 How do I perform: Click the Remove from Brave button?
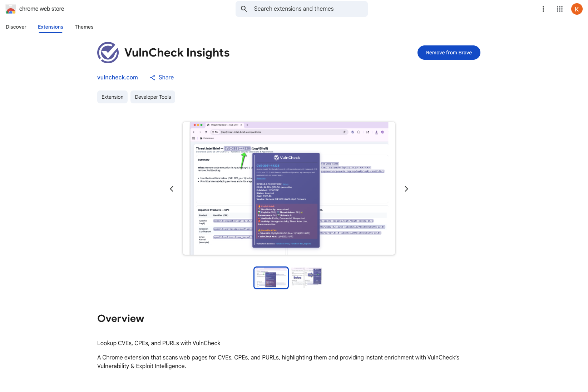click(x=449, y=53)
